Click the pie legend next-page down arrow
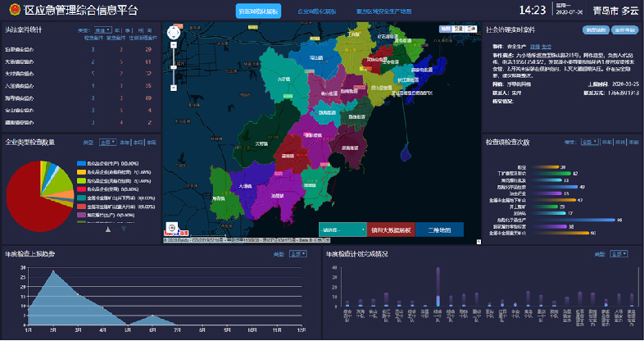The height and width of the screenshot is (341, 644). pyautogui.click(x=124, y=230)
